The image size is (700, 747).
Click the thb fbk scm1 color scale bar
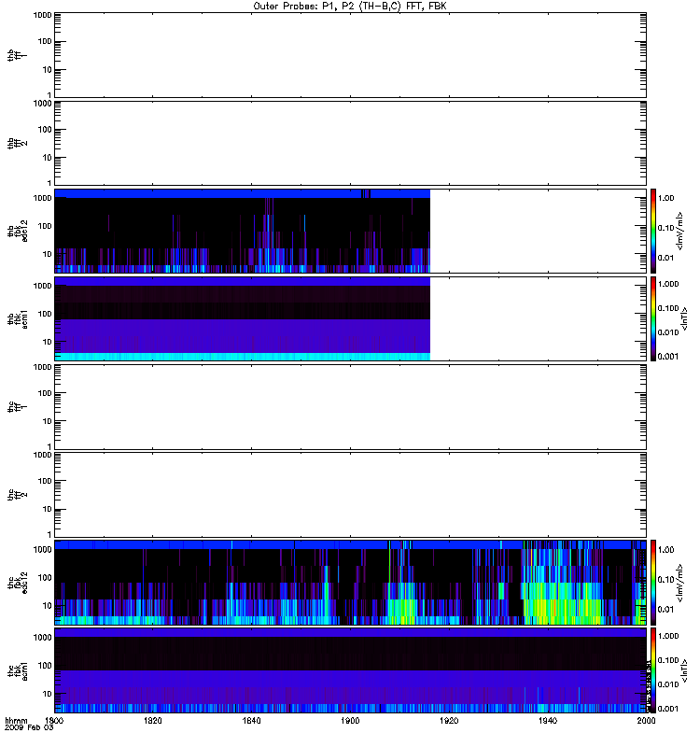653,318
